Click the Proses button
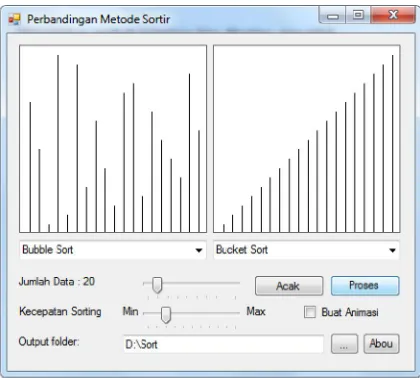420x378 pixels. click(365, 285)
